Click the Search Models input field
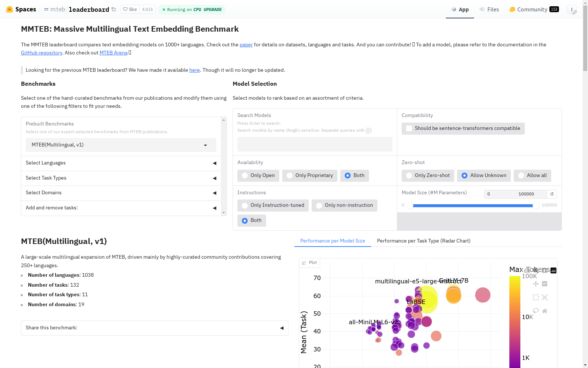 (x=315, y=144)
